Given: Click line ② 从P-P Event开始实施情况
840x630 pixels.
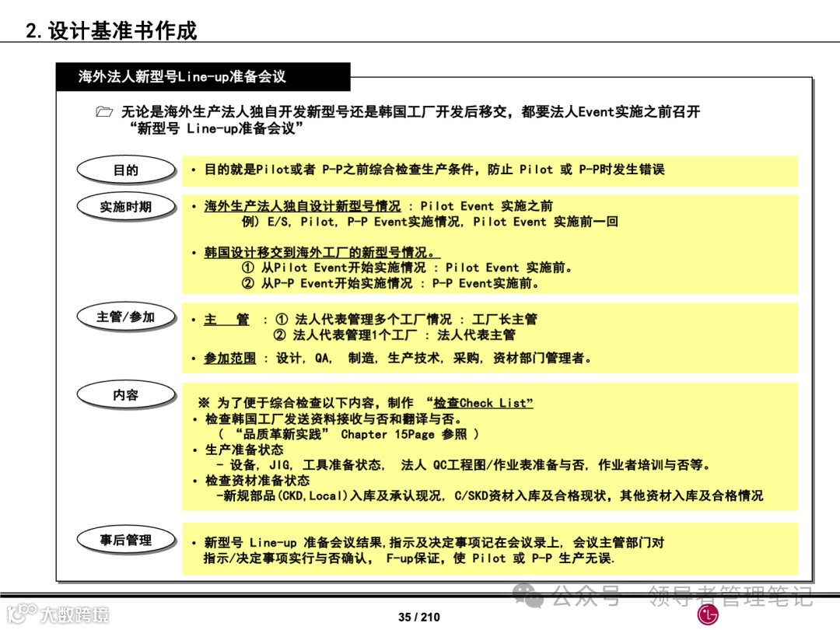Looking at the screenshot, I should 390,283.
